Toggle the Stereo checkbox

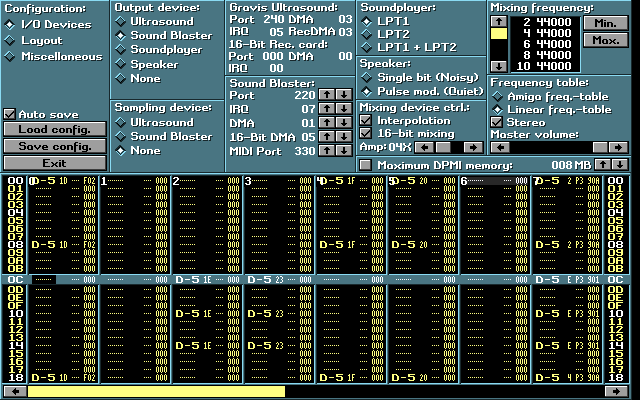point(497,122)
